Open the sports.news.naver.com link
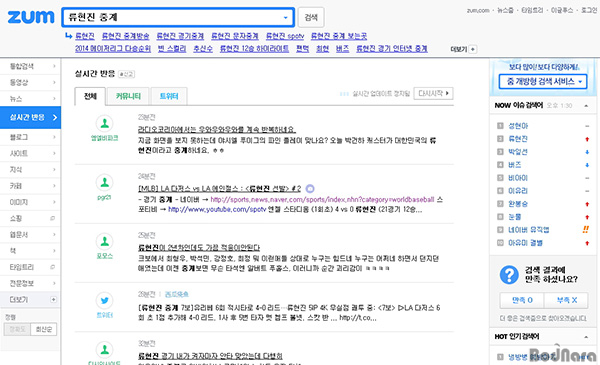600x365 pixels. click(322, 199)
